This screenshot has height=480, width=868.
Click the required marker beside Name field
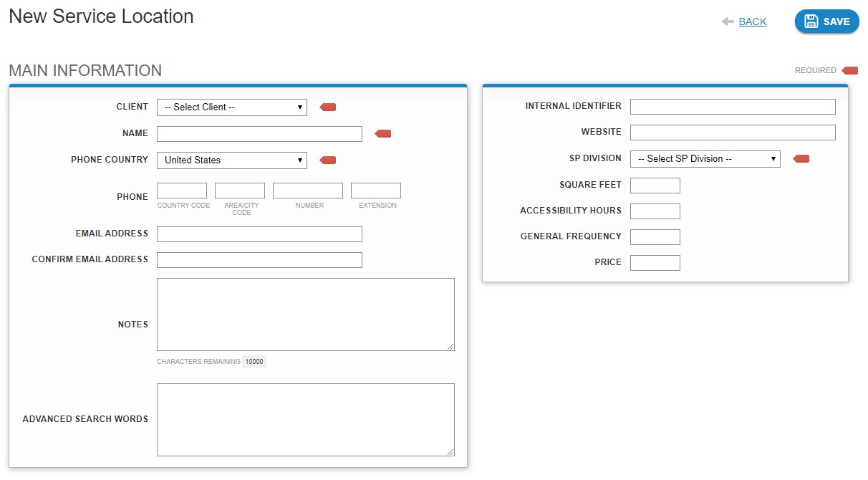click(382, 133)
